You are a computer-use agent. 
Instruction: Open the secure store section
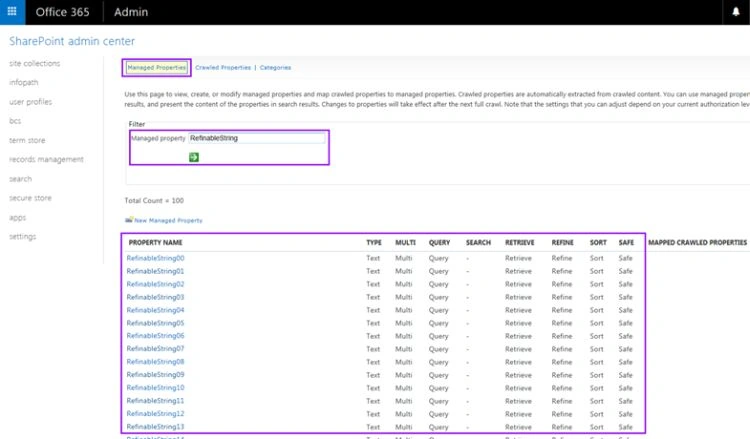coord(30,198)
